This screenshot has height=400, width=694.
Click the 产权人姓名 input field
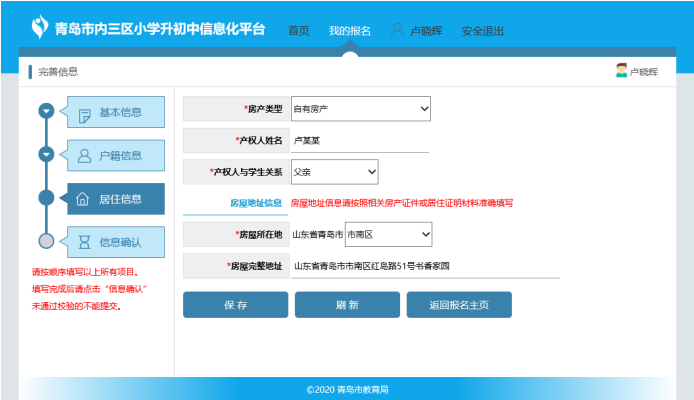359,141
